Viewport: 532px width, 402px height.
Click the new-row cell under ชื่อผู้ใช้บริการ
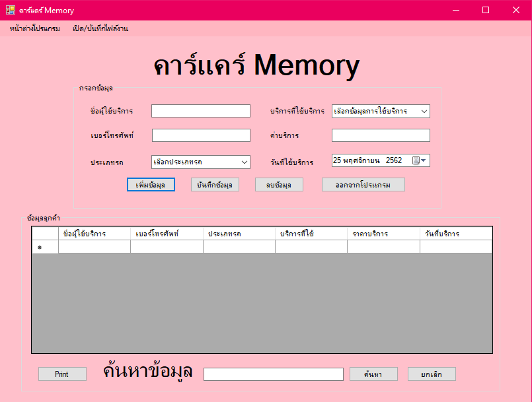(x=95, y=247)
